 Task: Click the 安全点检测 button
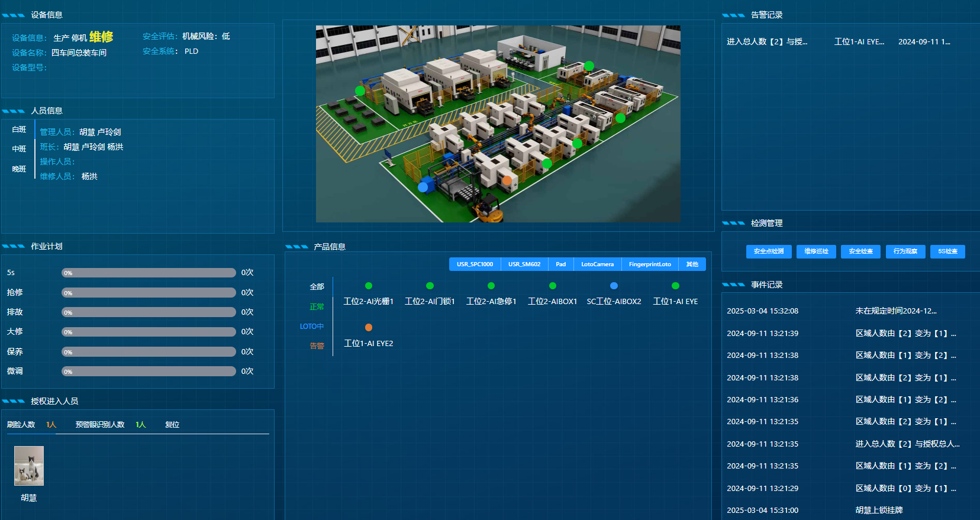coord(769,251)
